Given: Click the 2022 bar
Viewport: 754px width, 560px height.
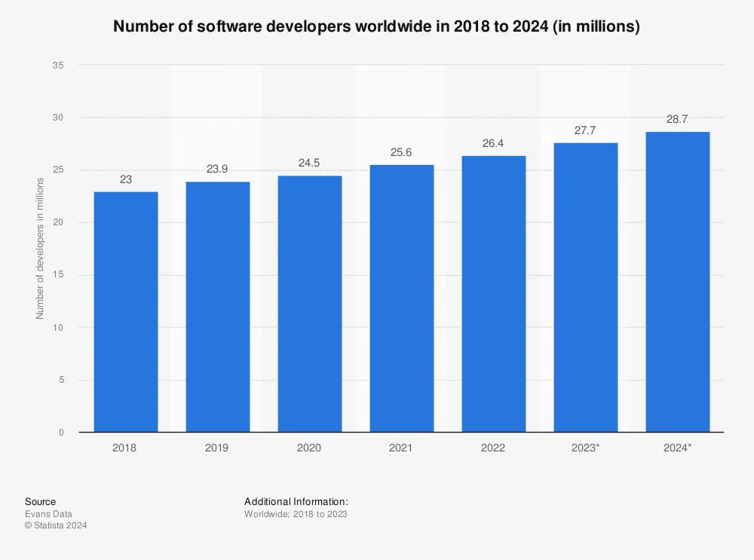Looking at the screenshot, I should (x=493, y=294).
